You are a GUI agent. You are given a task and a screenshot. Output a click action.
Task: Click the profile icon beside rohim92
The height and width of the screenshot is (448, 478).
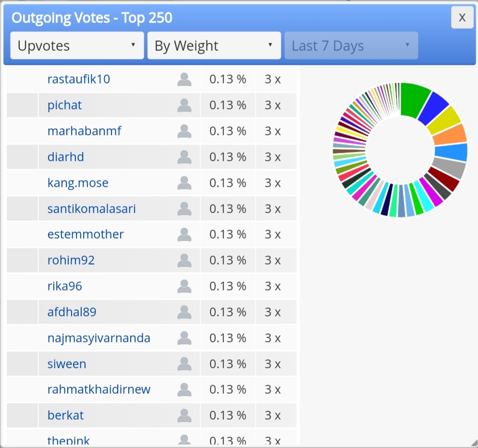(x=184, y=260)
